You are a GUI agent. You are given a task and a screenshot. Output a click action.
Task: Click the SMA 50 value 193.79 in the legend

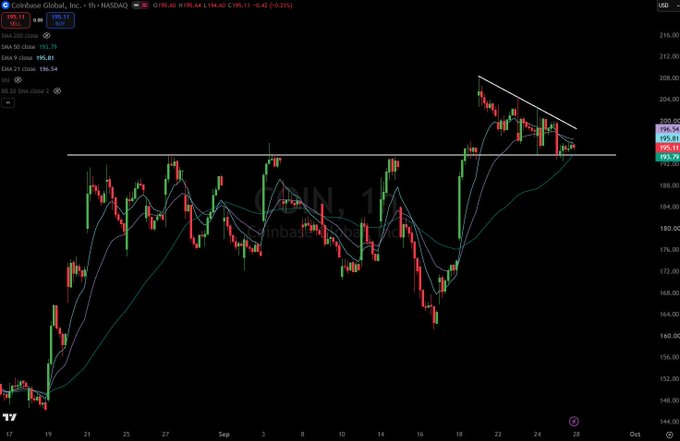coord(48,47)
